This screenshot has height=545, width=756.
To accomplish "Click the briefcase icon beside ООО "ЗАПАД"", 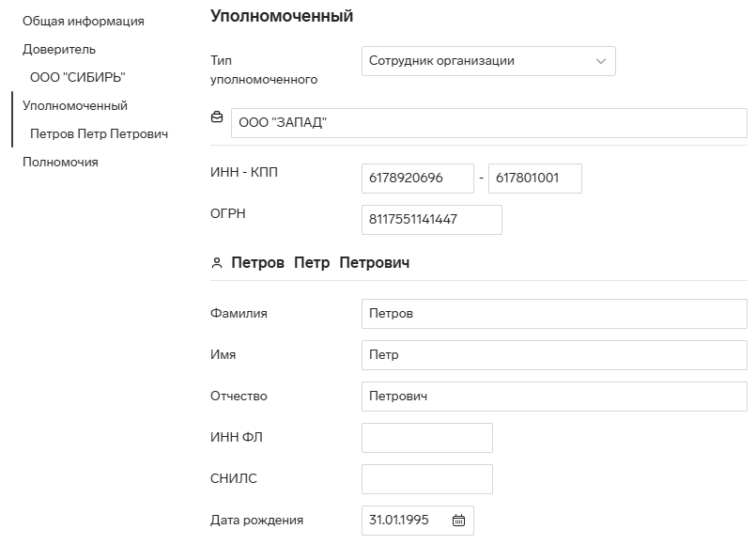I will [x=217, y=117].
